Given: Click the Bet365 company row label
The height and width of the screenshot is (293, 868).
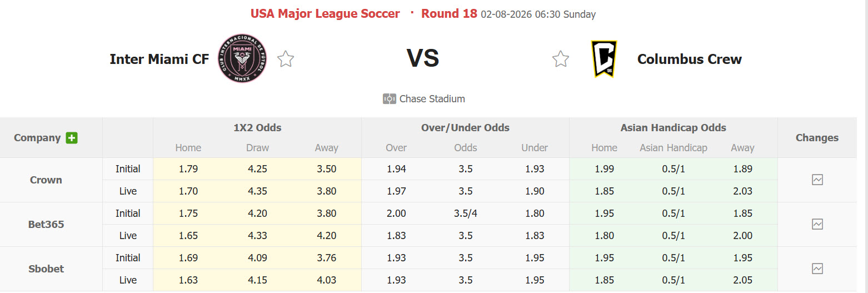Looking at the screenshot, I should [x=46, y=224].
